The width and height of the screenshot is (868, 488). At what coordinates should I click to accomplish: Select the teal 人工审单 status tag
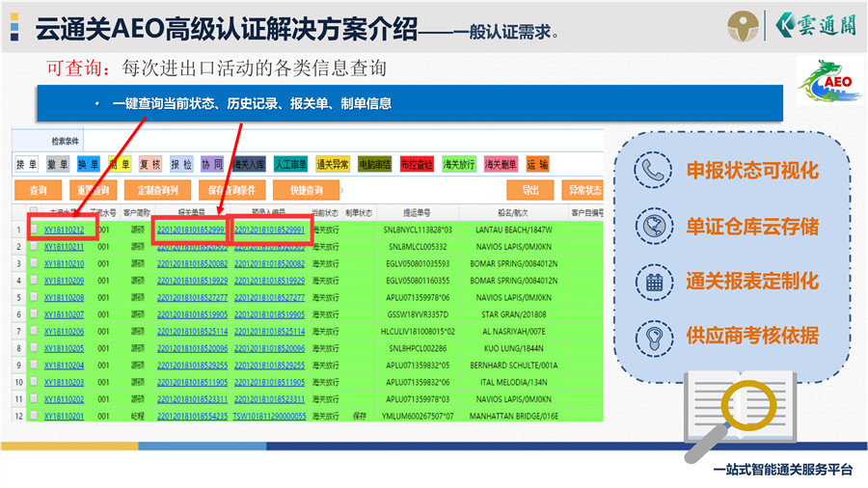tap(290, 164)
